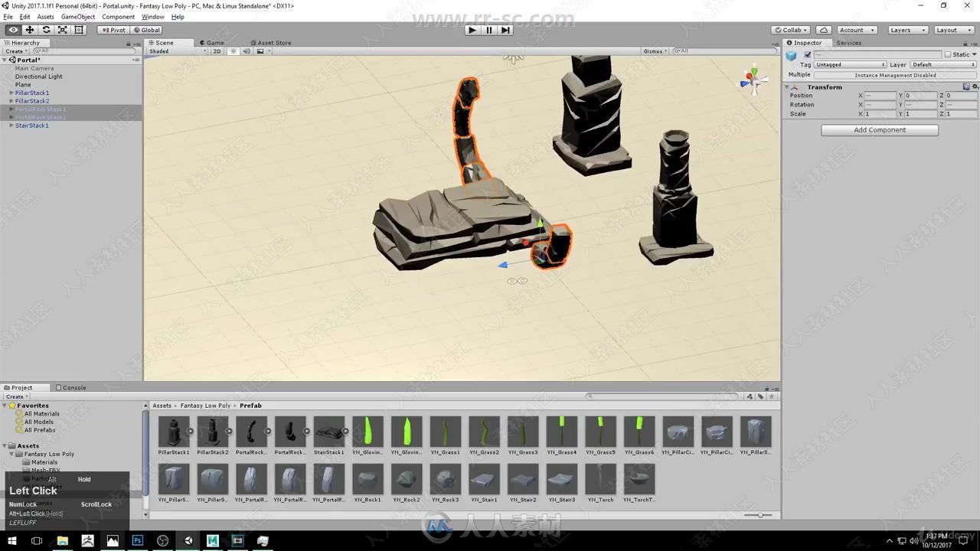This screenshot has width=980, height=551.
Task: Select the Move tool
Action: point(30,30)
